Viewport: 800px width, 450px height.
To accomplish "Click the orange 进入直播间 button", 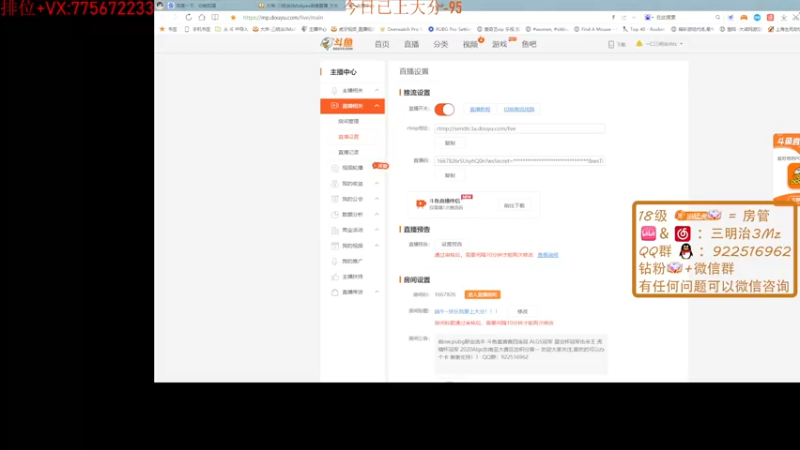I will point(482,294).
